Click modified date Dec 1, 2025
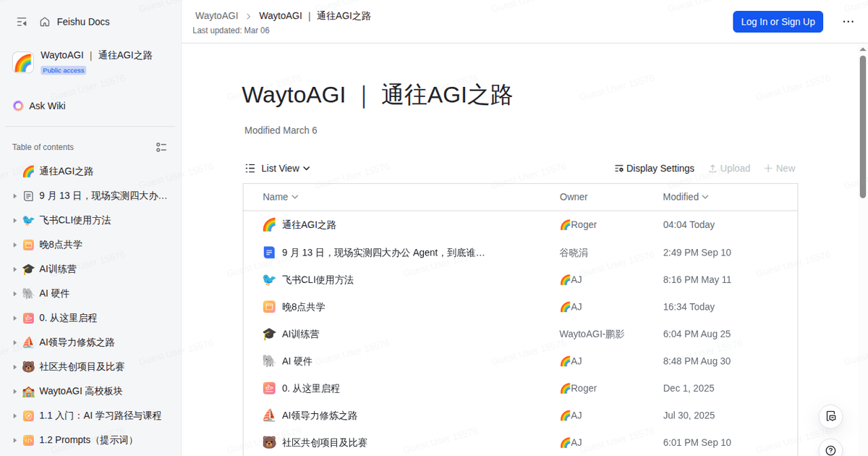The image size is (868, 456). tap(689, 388)
